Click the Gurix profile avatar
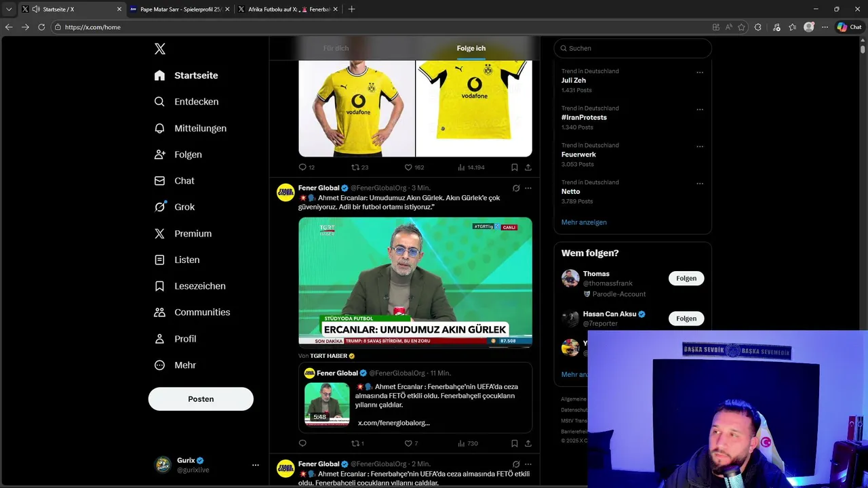 point(163,465)
